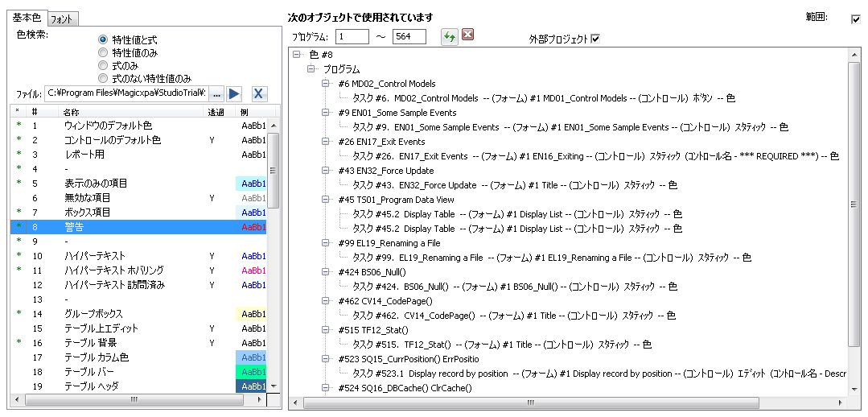Select color row 6 無効な項目

(138, 198)
